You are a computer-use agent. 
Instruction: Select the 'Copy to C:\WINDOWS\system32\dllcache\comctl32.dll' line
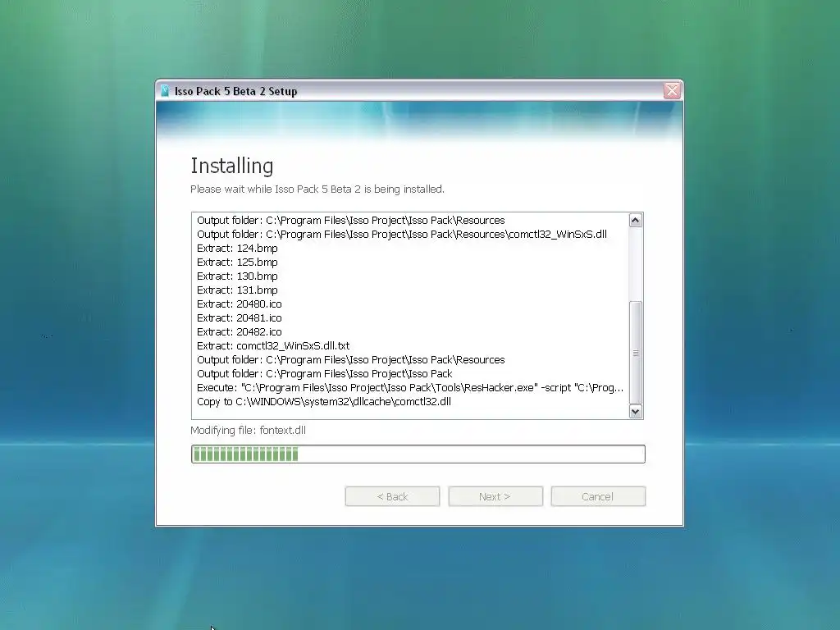click(324, 401)
